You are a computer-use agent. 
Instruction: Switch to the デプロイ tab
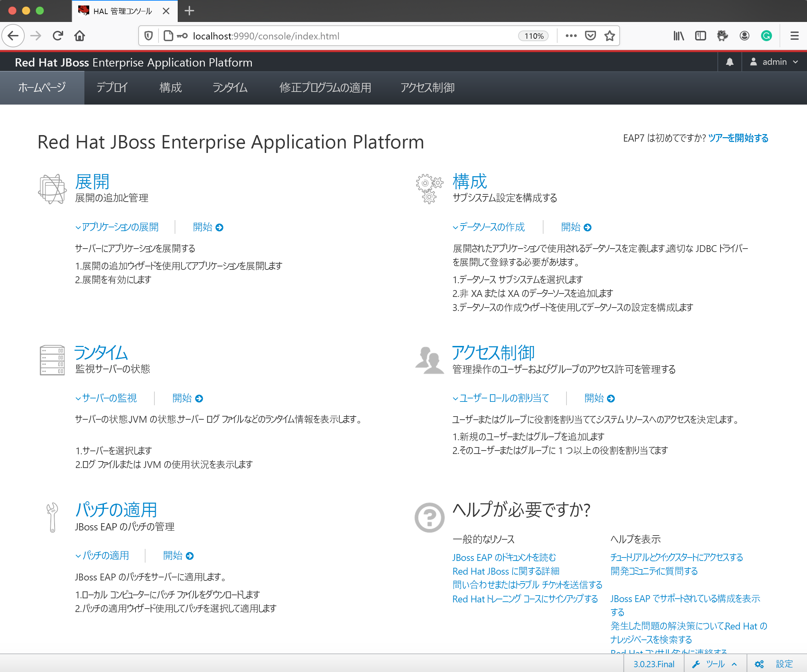(x=112, y=87)
